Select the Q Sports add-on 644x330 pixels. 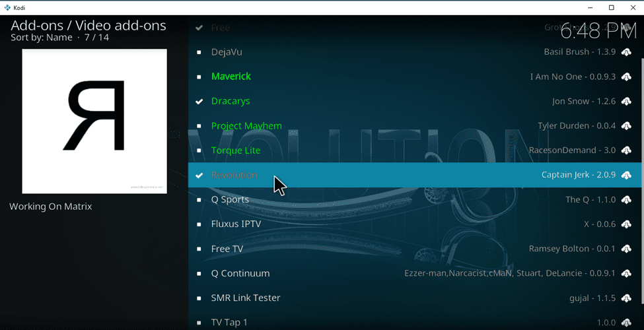pyautogui.click(x=414, y=200)
